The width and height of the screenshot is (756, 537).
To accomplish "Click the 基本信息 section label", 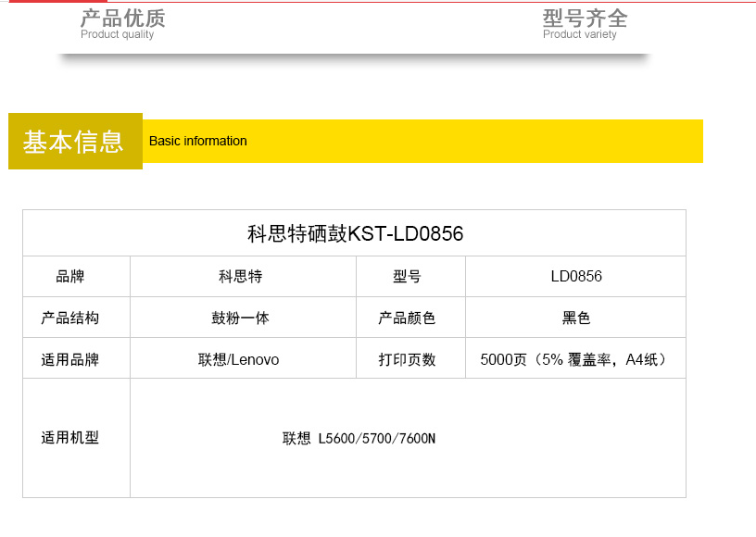I will click(73, 142).
